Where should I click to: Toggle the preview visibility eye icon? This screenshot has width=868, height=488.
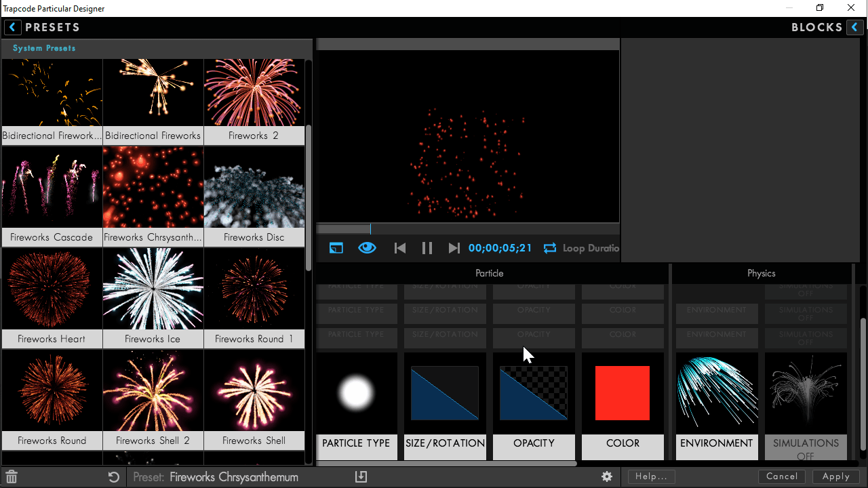367,248
